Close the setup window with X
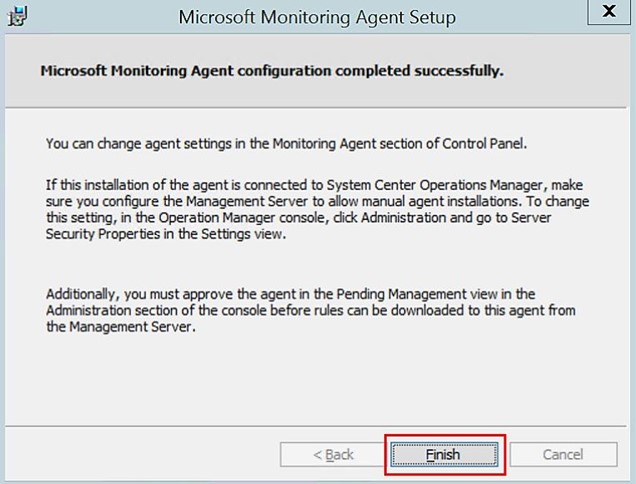636x484 pixels. point(609,11)
